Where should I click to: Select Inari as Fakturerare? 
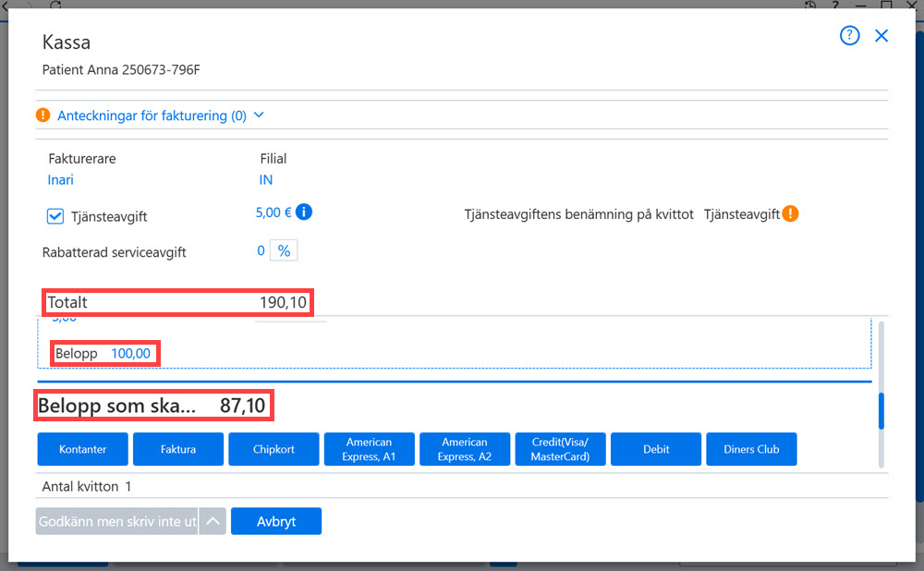[x=61, y=180]
